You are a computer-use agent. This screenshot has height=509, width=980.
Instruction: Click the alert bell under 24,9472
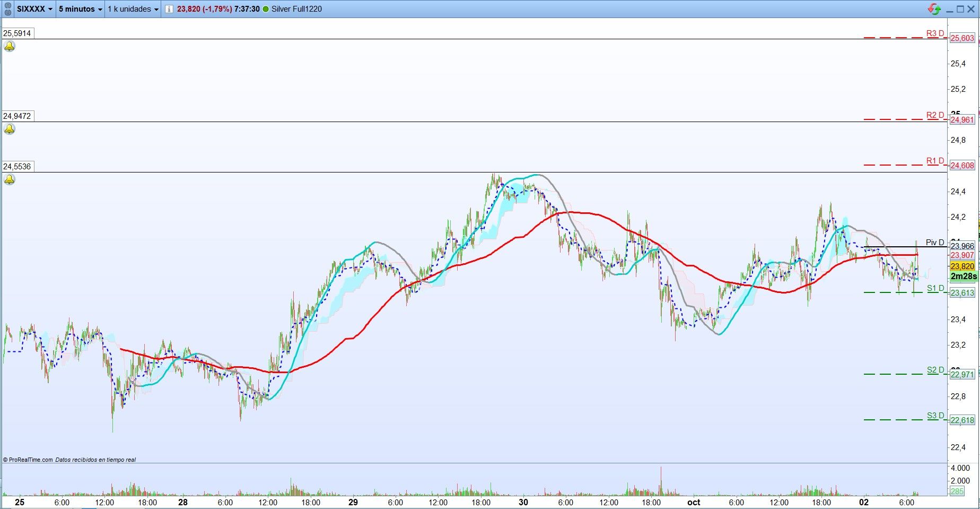[10, 129]
